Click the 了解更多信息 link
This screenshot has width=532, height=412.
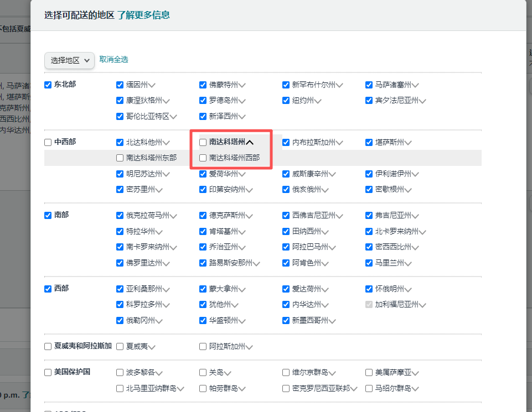tap(143, 15)
